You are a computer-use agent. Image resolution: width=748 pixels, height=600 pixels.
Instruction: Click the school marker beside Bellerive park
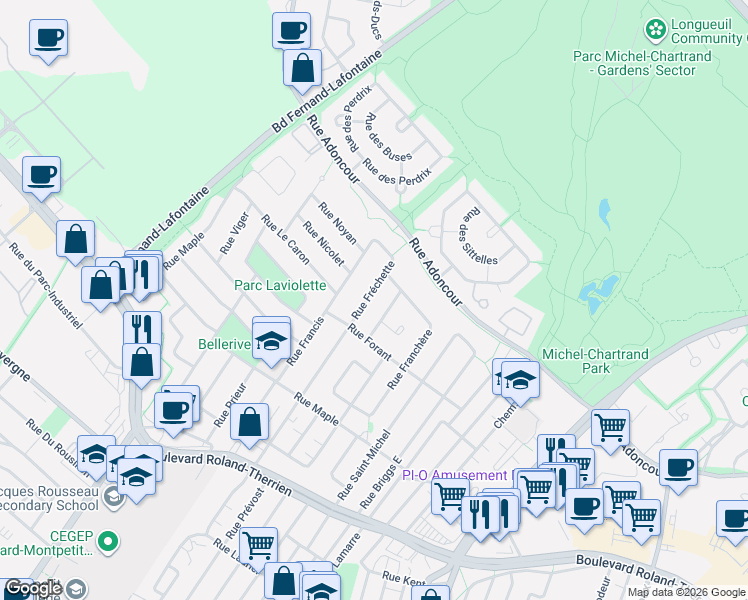[271, 341]
